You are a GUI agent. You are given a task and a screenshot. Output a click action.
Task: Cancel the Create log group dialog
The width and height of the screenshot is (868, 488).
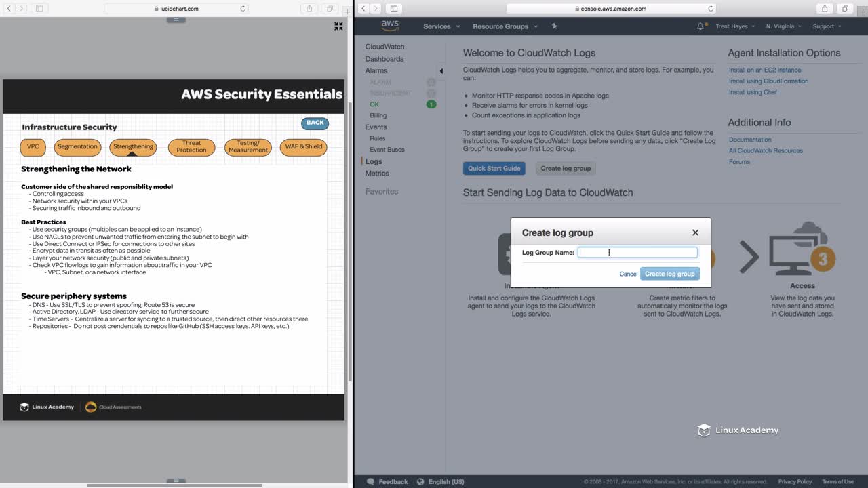[628, 274]
